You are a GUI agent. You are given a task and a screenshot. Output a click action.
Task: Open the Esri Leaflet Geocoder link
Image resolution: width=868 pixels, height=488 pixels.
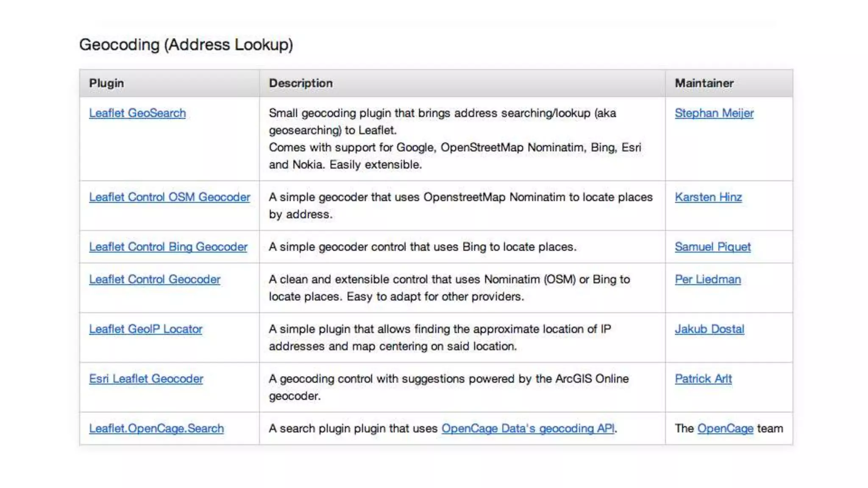point(146,378)
